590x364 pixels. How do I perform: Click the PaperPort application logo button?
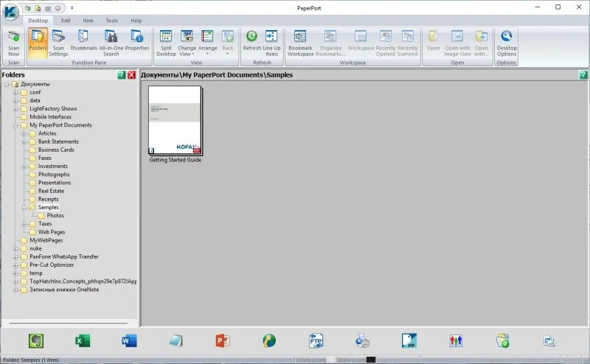(x=10, y=11)
